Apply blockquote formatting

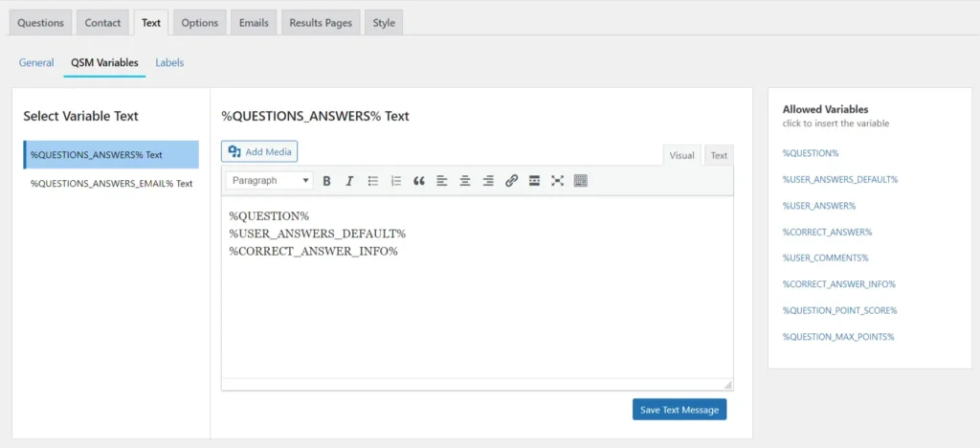pyautogui.click(x=419, y=181)
